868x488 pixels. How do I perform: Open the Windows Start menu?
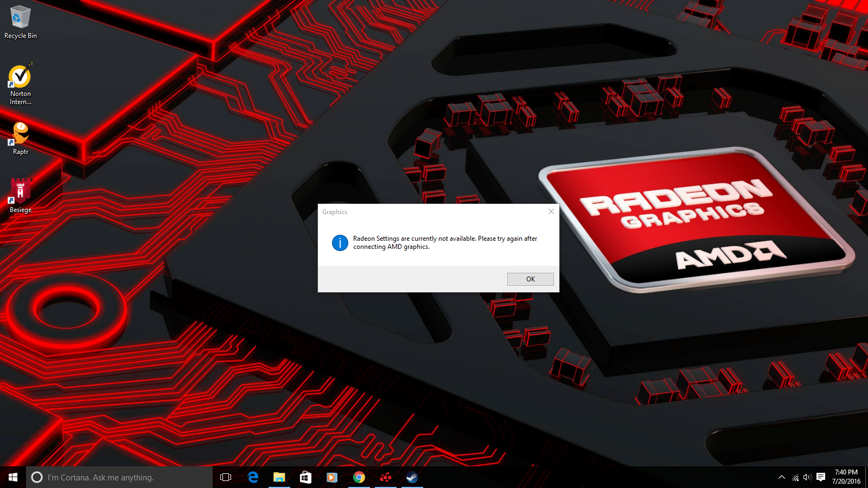(13, 477)
